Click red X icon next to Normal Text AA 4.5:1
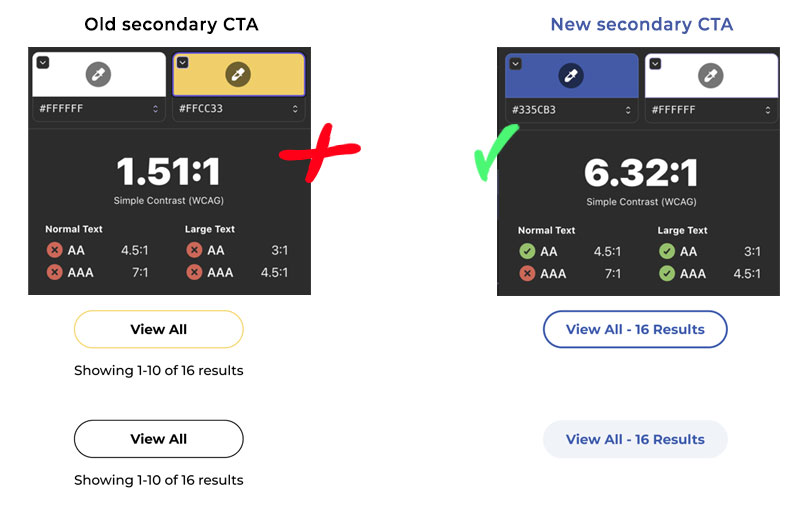The width and height of the screenshot is (809, 511). coord(54,250)
